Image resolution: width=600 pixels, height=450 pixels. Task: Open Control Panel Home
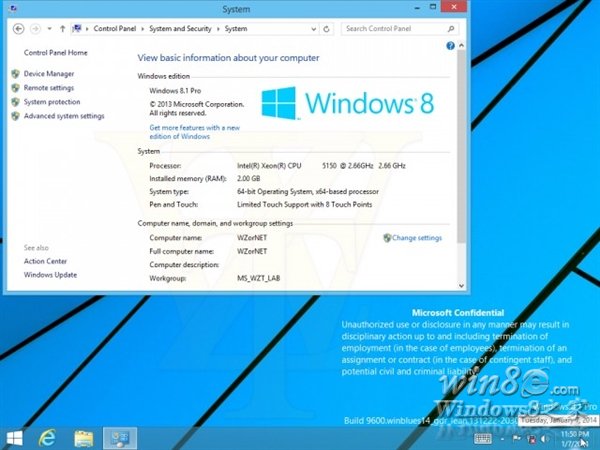coord(55,53)
